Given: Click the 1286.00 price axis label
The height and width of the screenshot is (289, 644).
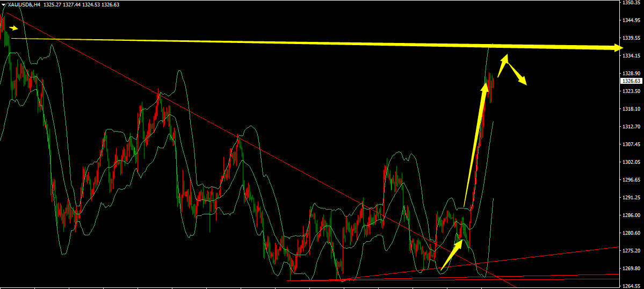Looking at the screenshot, I should click(x=631, y=215).
